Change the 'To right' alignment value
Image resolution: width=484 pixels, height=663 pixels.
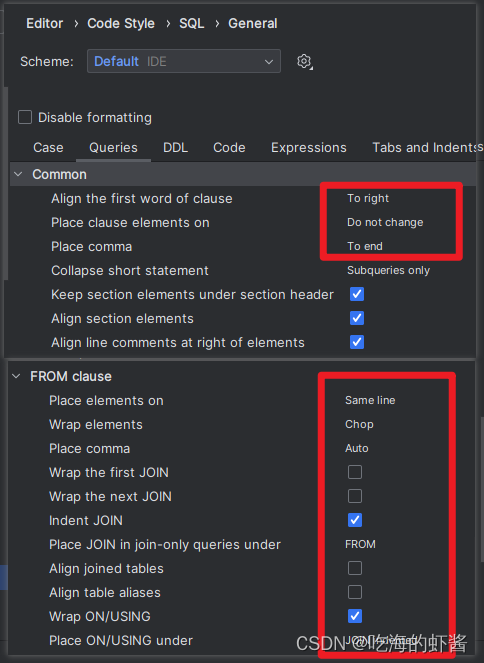click(x=368, y=198)
